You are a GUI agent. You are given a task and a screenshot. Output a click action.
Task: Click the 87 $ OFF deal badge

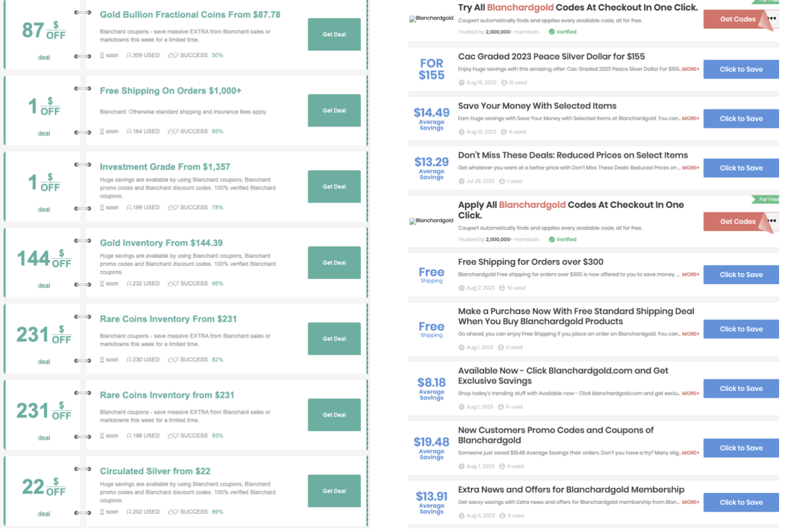[x=44, y=30]
